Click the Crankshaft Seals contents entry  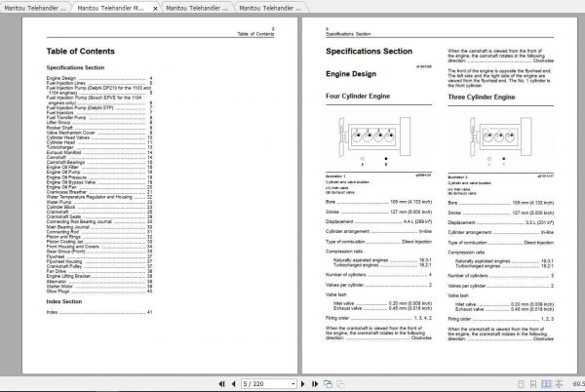[x=99, y=216]
